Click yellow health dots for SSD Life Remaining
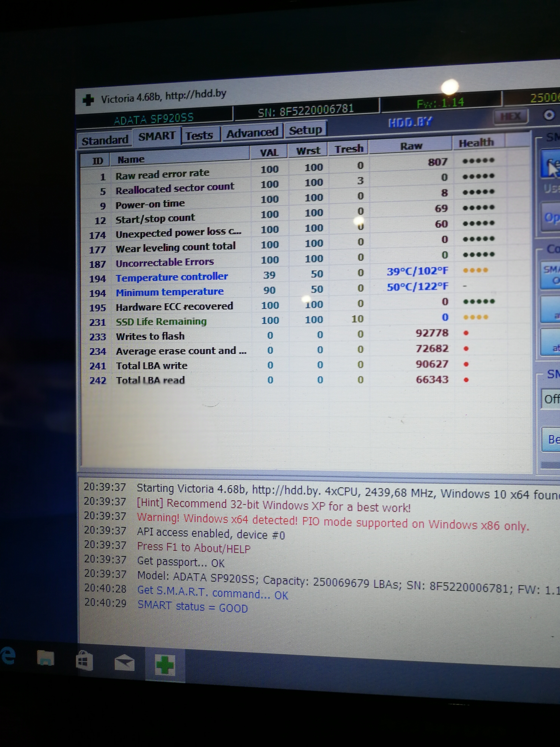Screen dimensions: 560x747 (475, 317)
